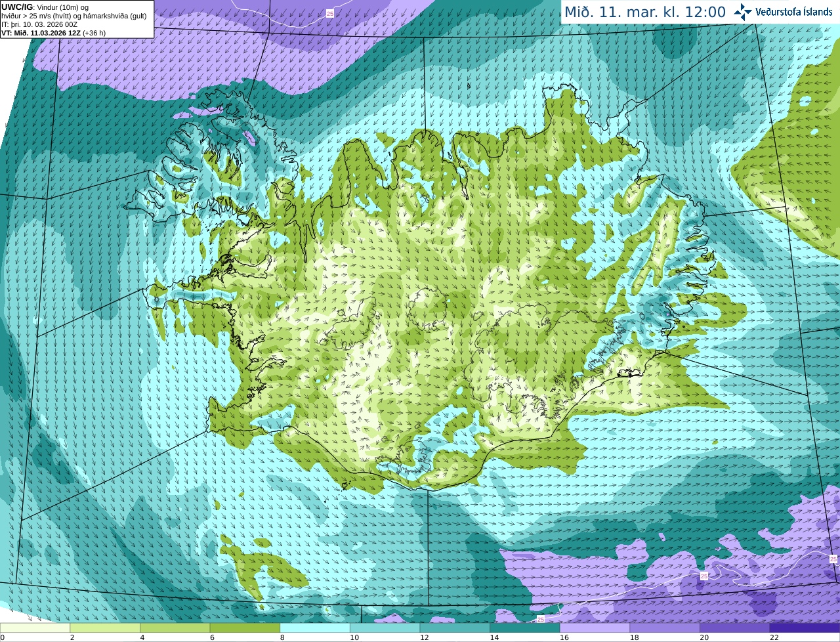Pick the 6–8 m/s olive green legend swatch
This screenshot has width=840, height=642.
[x=245, y=628]
